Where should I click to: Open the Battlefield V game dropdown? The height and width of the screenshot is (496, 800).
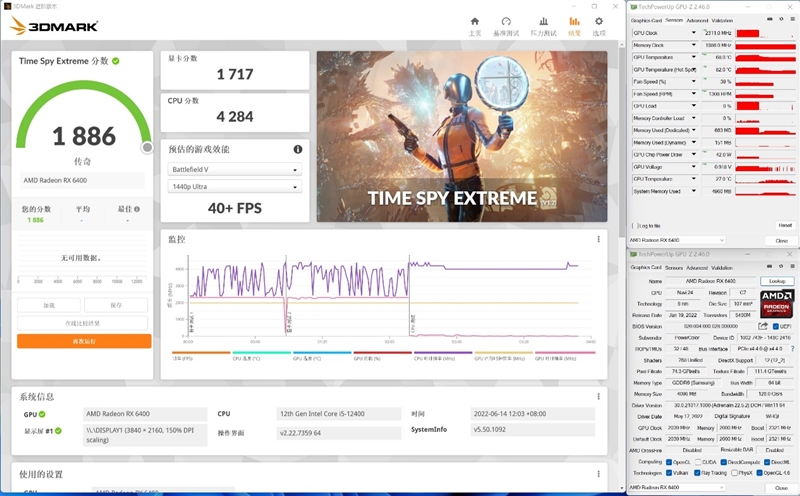(x=235, y=169)
